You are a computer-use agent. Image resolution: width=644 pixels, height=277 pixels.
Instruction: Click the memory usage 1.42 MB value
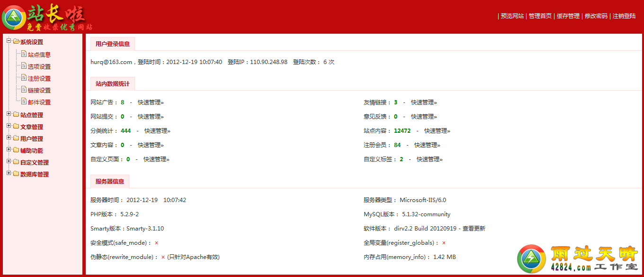click(445, 257)
